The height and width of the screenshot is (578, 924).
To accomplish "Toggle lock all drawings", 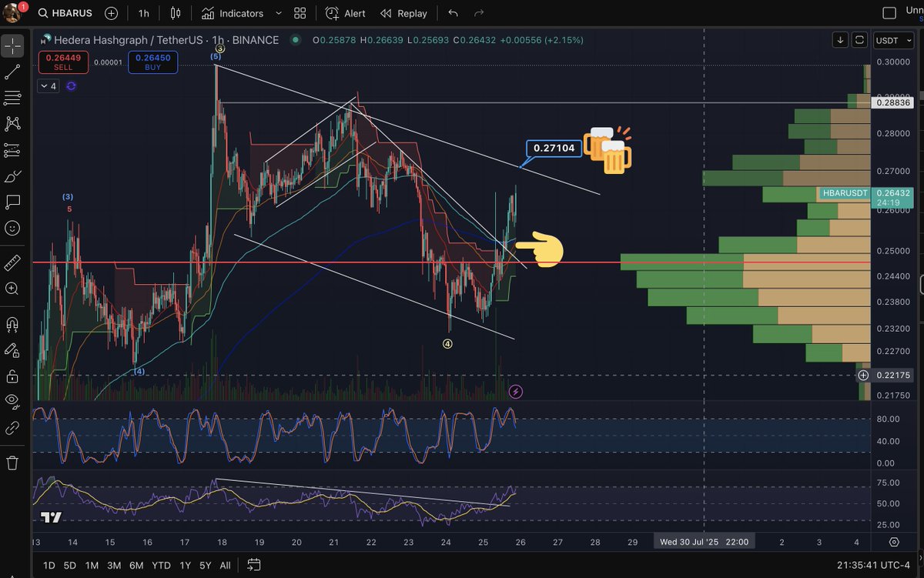I will pyautogui.click(x=12, y=376).
